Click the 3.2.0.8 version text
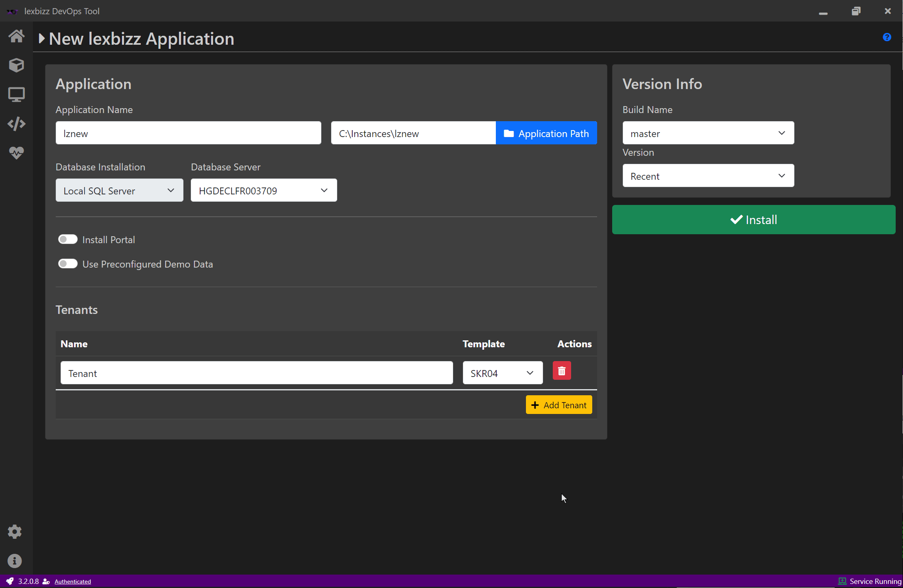This screenshot has width=903, height=588. 28,581
